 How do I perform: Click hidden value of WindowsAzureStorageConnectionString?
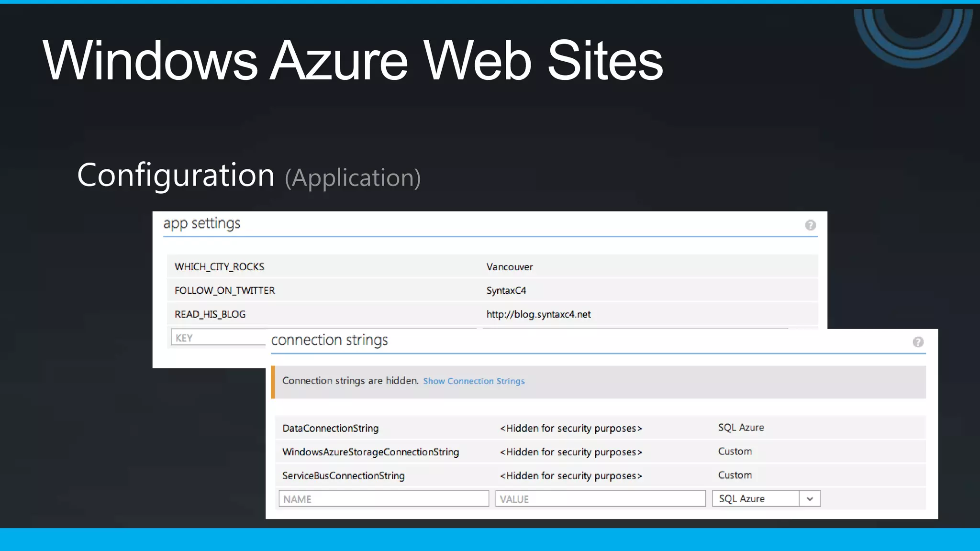click(571, 452)
